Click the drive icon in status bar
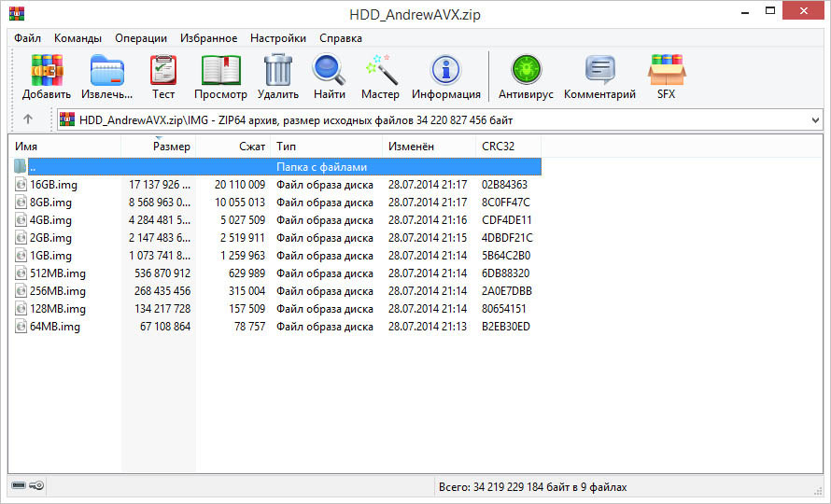 tap(19, 485)
